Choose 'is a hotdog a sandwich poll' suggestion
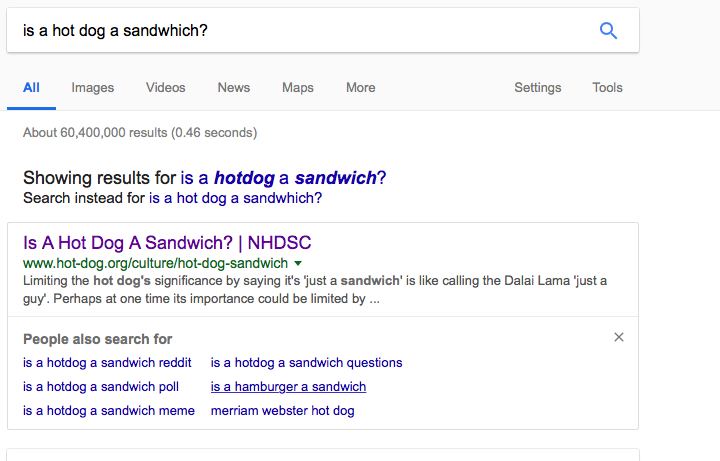This screenshot has width=720, height=461. [x=101, y=387]
